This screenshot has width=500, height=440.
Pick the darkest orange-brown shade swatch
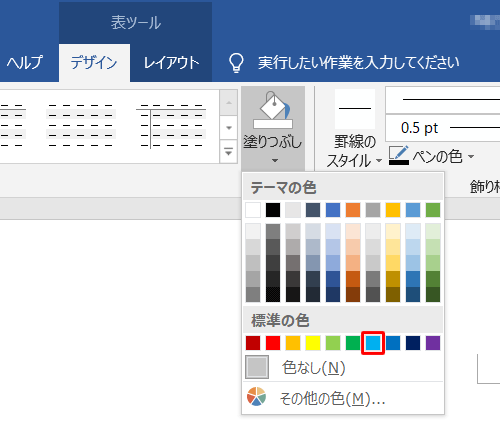coord(353,294)
